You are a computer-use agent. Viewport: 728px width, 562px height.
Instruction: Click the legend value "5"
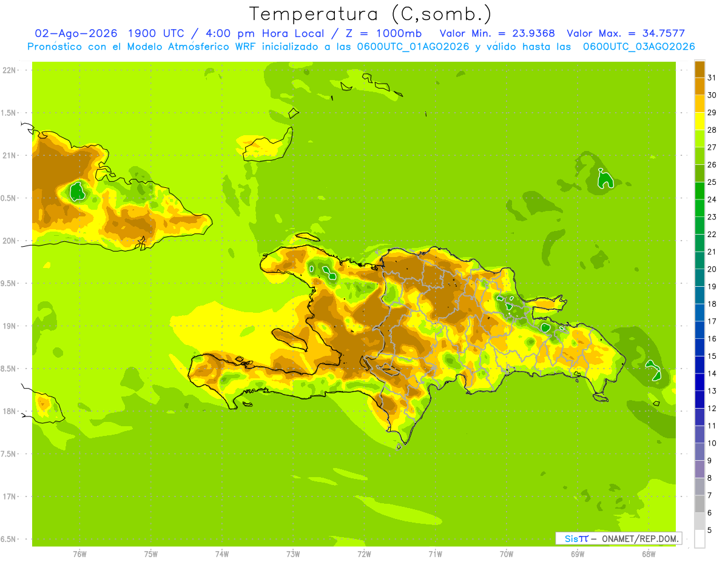pyautogui.click(x=709, y=530)
